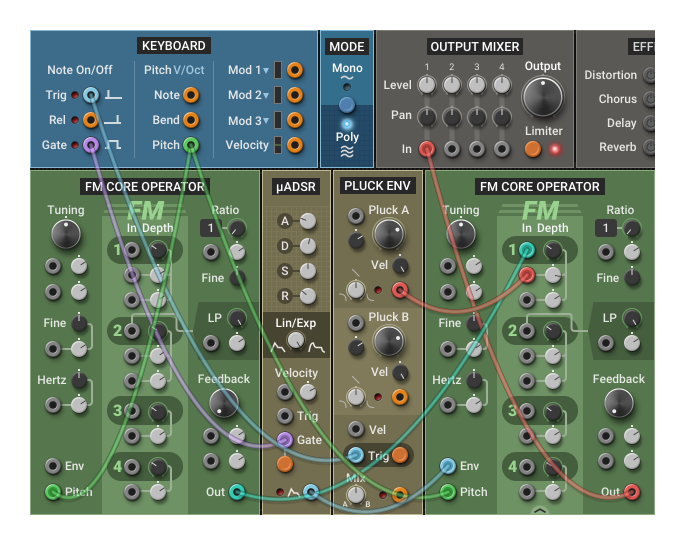Screen dimensions: 685x545
Task: Click the large Output level knob
Action: click(543, 97)
